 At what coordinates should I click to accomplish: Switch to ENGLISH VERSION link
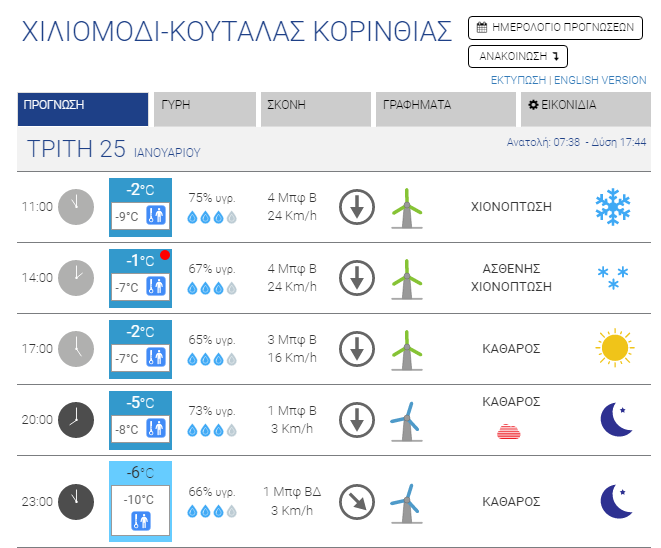pos(600,80)
